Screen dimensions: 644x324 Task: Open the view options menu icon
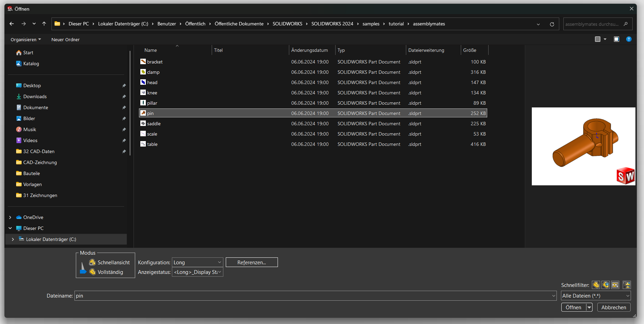coord(598,39)
